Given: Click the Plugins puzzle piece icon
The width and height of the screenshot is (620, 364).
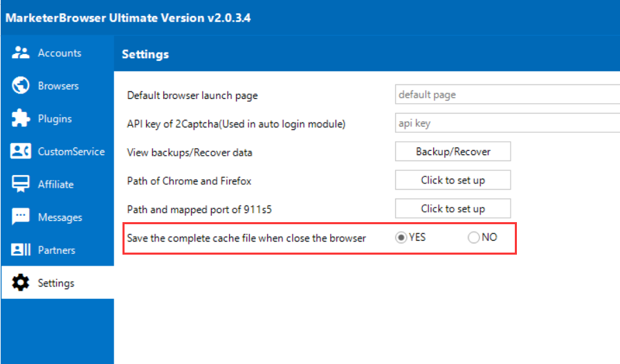Looking at the screenshot, I should 21,119.
